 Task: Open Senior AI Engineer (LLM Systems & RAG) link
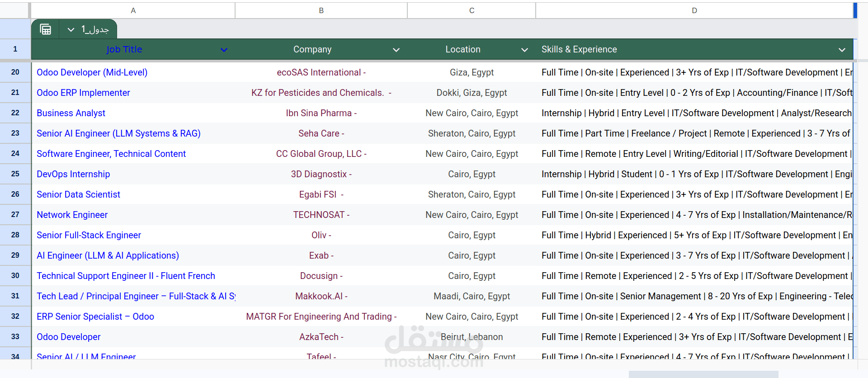(118, 133)
